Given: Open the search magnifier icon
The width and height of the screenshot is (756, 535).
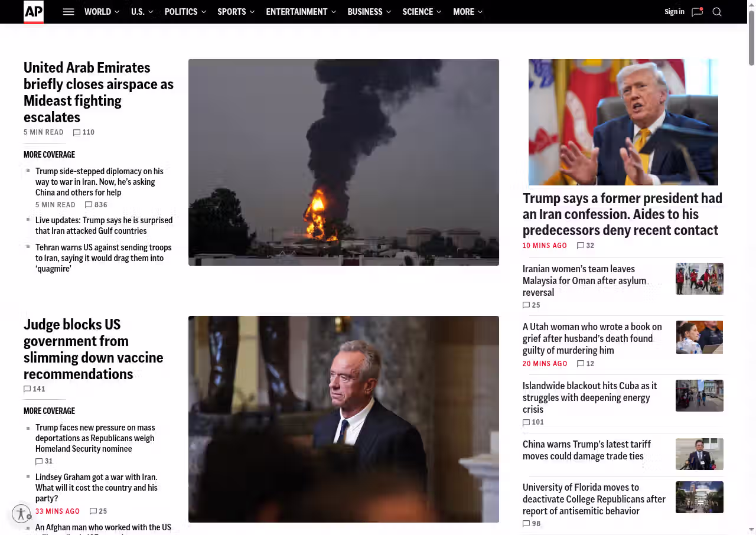Looking at the screenshot, I should click(717, 12).
